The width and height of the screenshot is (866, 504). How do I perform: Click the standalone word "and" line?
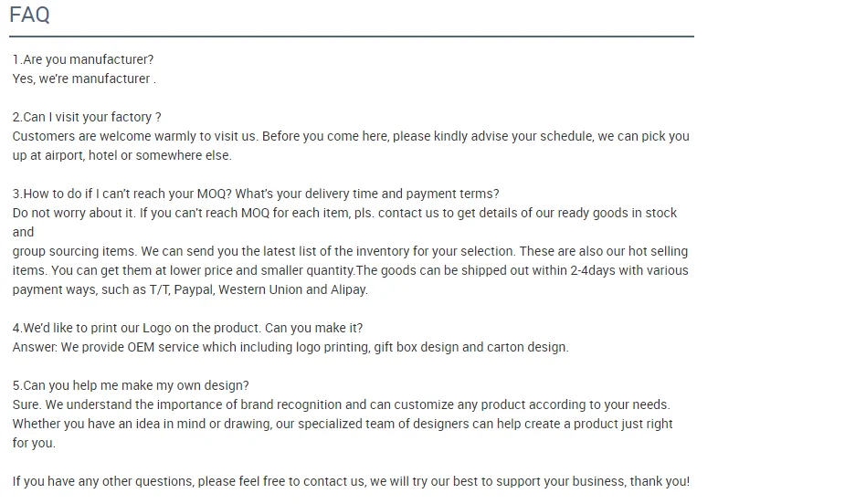point(23,232)
